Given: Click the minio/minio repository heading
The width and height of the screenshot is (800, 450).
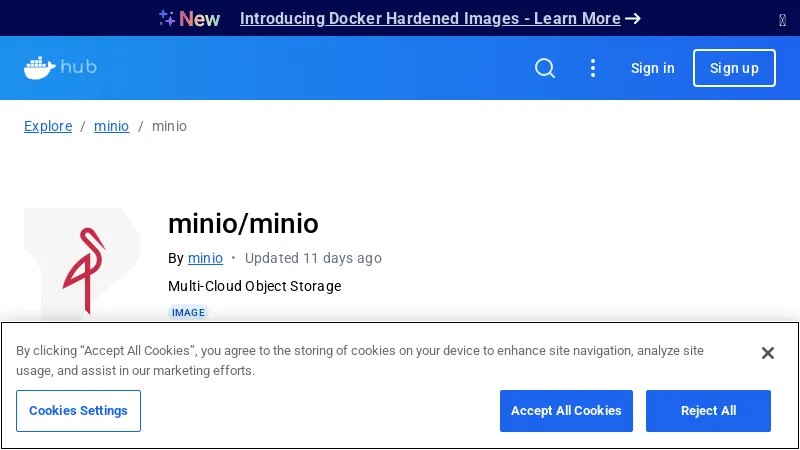Looking at the screenshot, I should [243, 224].
